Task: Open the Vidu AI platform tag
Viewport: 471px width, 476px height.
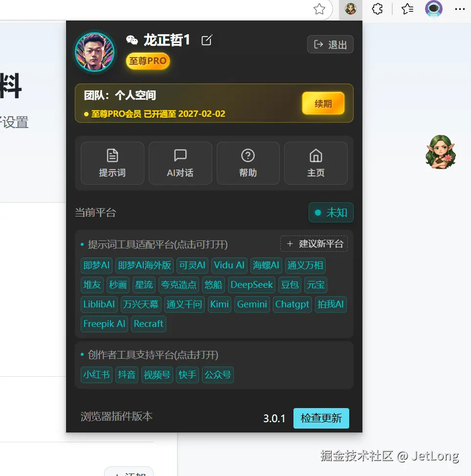Action: [229, 265]
